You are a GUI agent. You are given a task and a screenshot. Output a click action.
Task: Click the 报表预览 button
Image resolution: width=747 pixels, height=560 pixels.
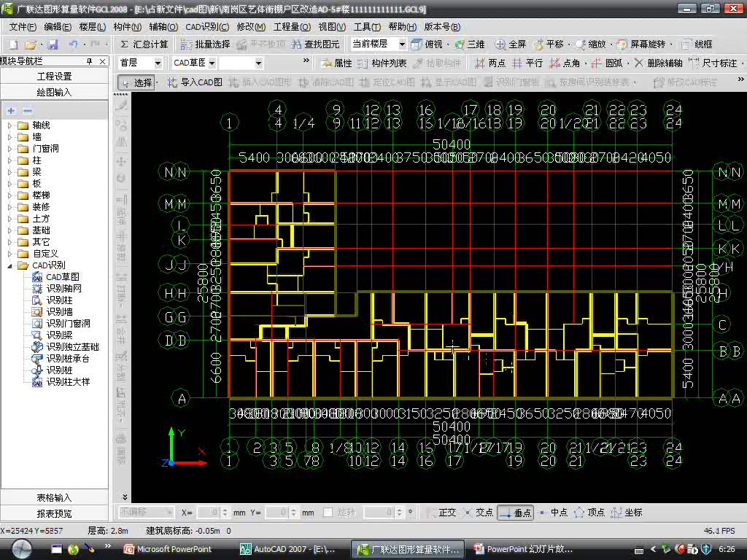54,513
